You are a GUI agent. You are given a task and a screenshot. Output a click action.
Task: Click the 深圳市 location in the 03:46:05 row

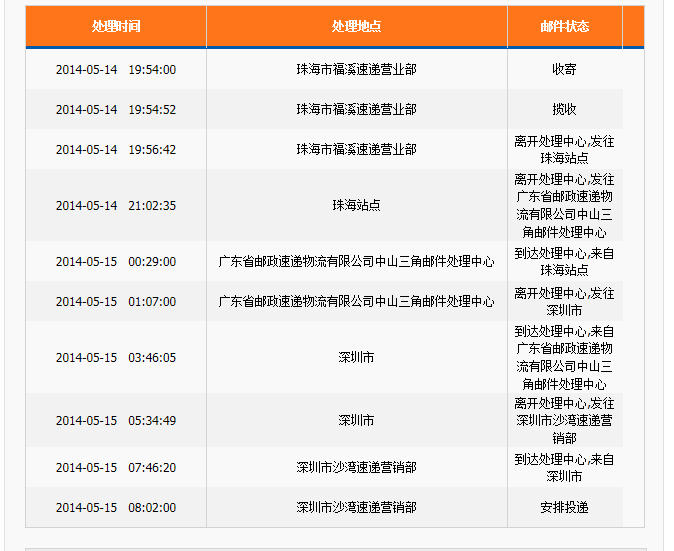pyautogui.click(x=356, y=358)
